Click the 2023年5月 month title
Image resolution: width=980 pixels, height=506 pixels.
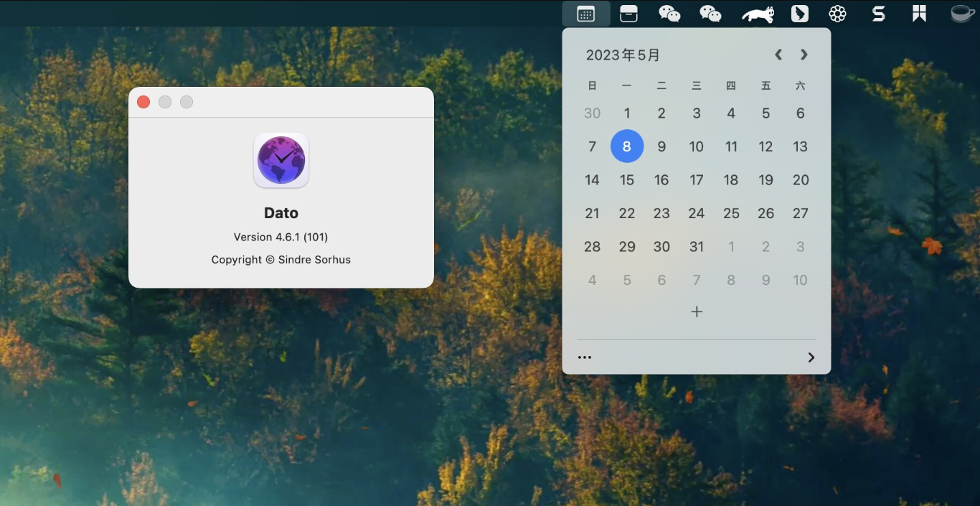[622, 55]
